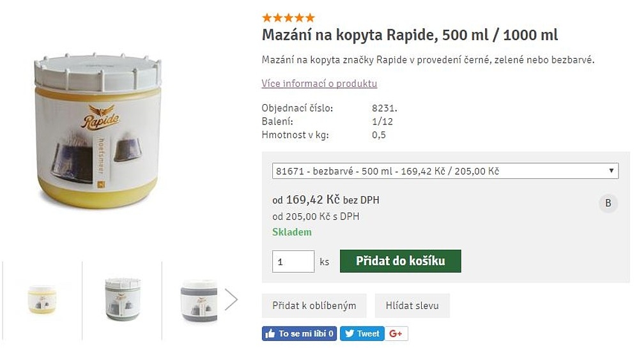Select the yellow jar thumbnail
The width and height of the screenshot is (639, 364).
click(x=42, y=299)
